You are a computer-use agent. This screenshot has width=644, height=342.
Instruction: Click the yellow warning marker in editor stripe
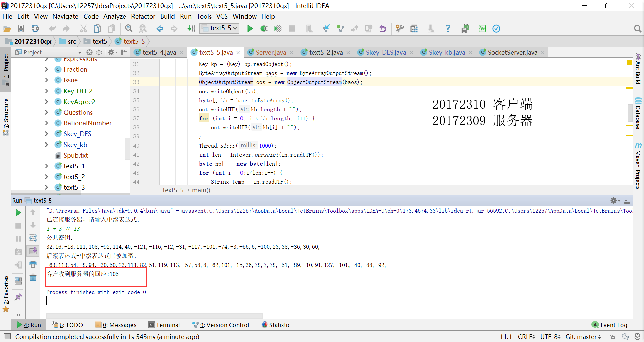pos(629,63)
